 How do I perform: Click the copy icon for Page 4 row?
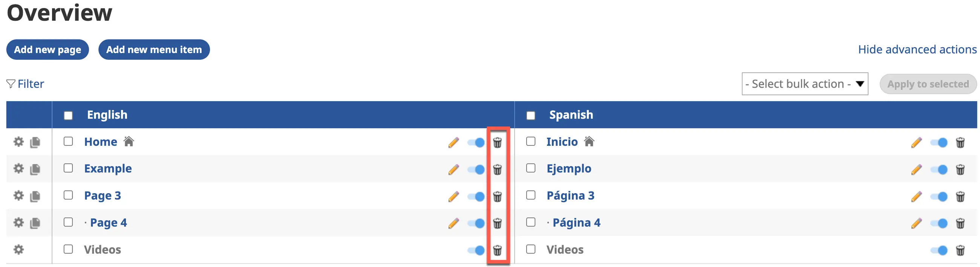35,223
